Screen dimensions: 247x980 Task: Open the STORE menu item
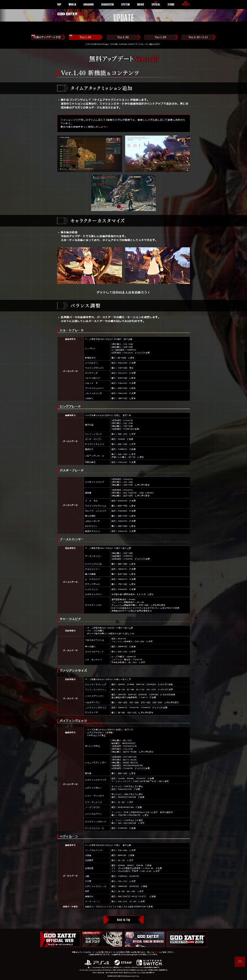pyautogui.click(x=171, y=5)
